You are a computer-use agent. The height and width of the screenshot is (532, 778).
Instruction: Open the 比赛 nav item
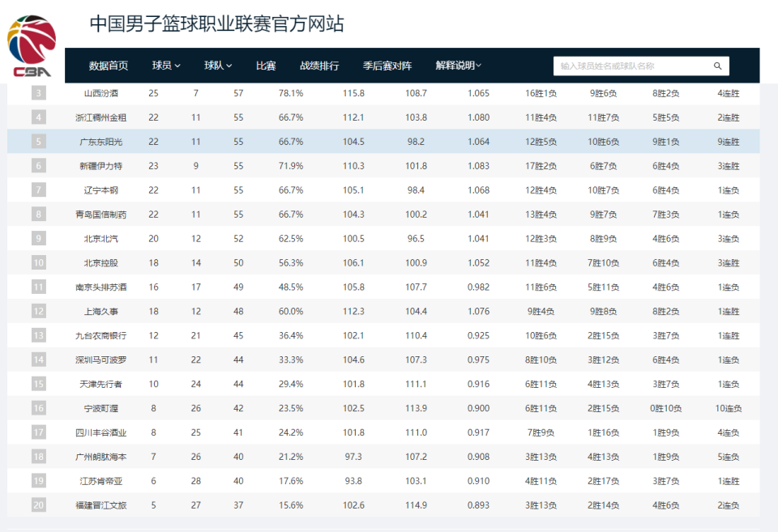266,66
